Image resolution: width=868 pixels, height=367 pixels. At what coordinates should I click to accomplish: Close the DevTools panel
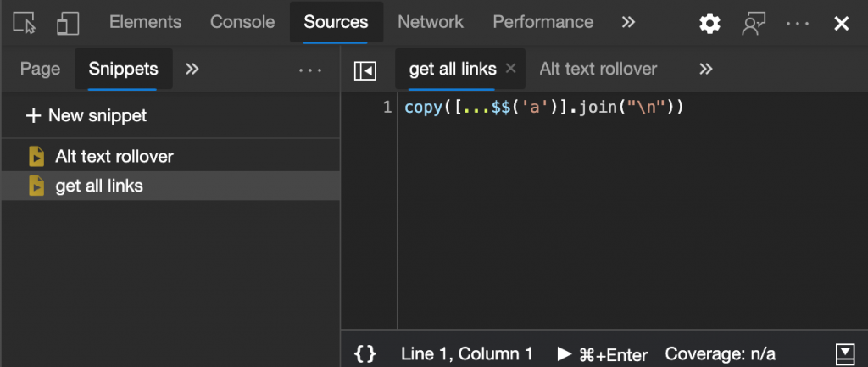pos(842,23)
